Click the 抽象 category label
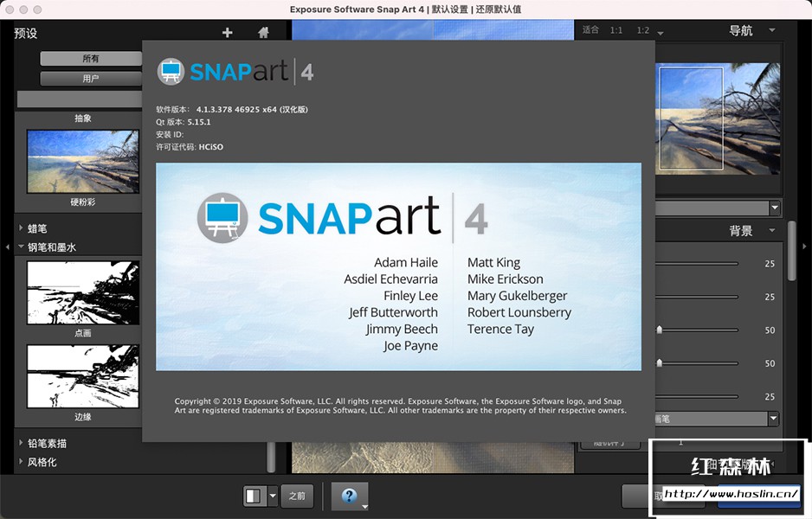This screenshot has width=812, height=519. 83,119
